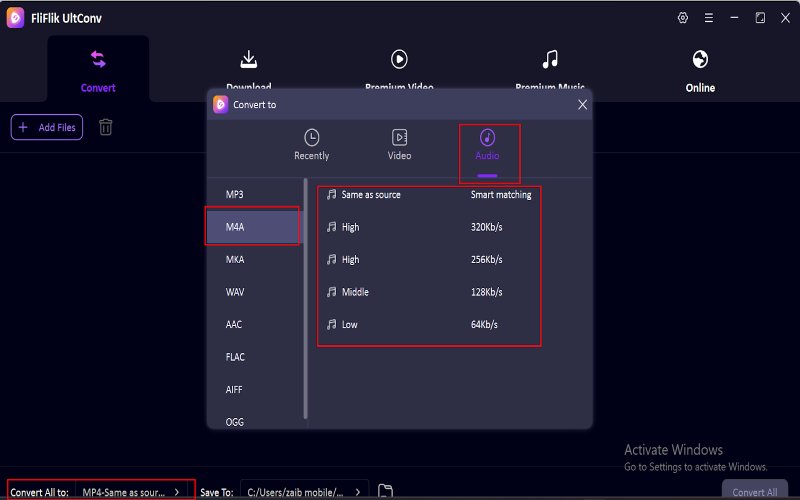Viewport: 800px width, 500px height.
Task: Open the hamburger menu in title bar
Action: (x=709, y=18)
